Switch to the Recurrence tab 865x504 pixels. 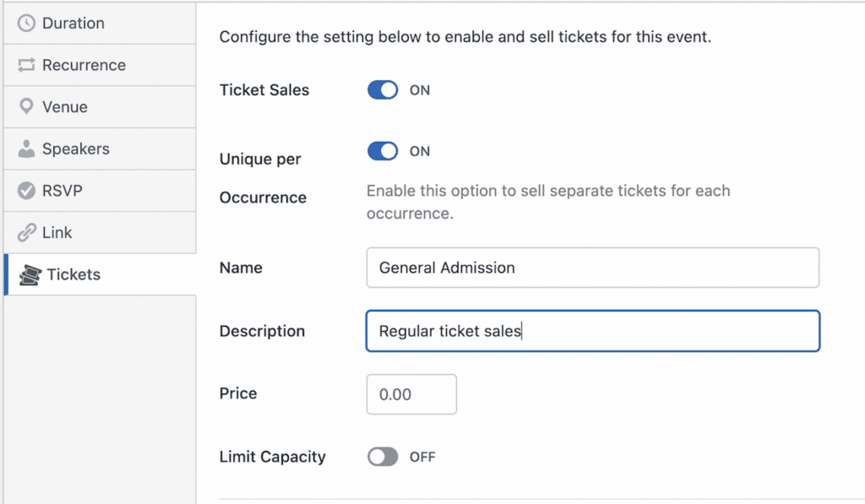tap(84, 65)
